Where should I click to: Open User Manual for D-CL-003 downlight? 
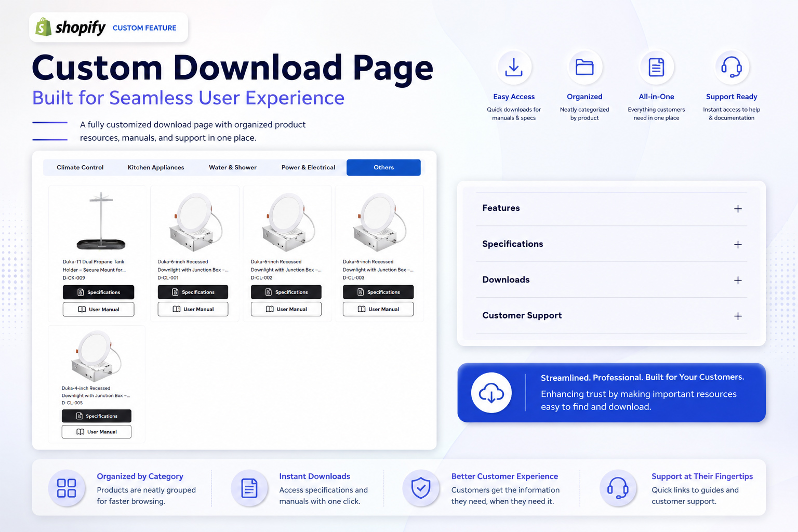click(378, 309)
